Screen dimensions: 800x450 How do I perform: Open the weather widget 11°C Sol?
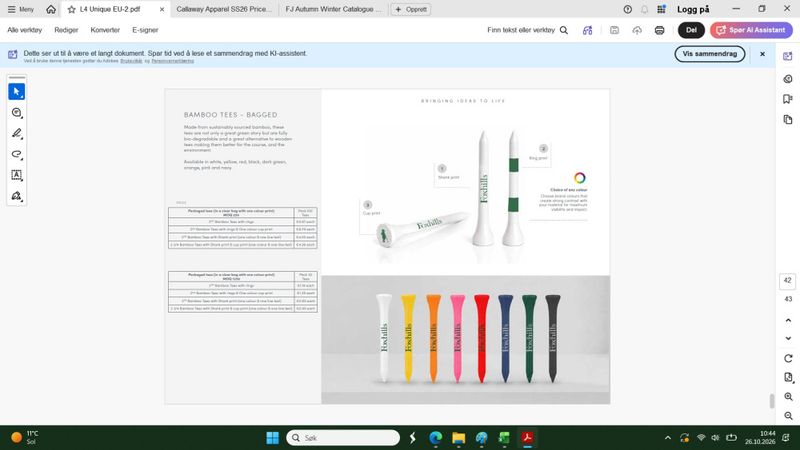[x=24, y=437]
